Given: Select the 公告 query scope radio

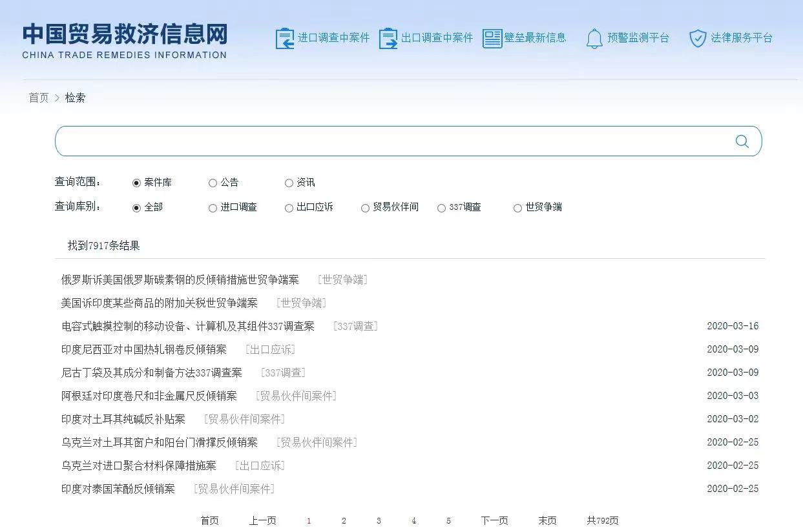Looking at the screenshot, I should [213, 183].
